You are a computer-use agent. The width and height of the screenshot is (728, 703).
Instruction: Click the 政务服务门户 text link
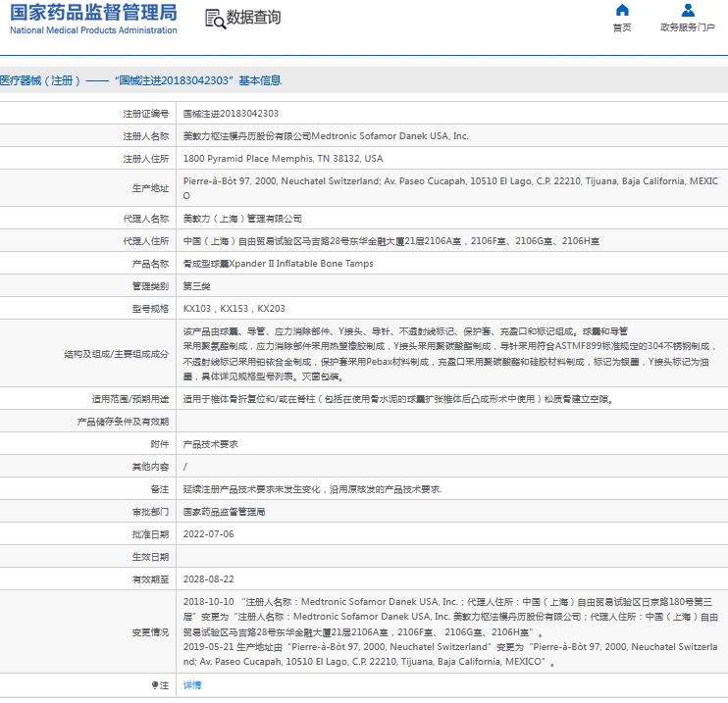point(688,27)
